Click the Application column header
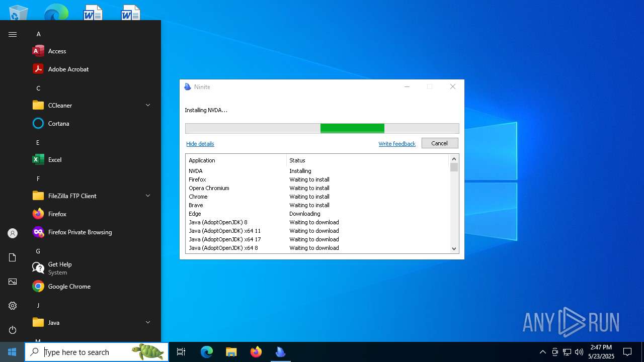Viewport: 644px width, 362px height. point(236,160)
